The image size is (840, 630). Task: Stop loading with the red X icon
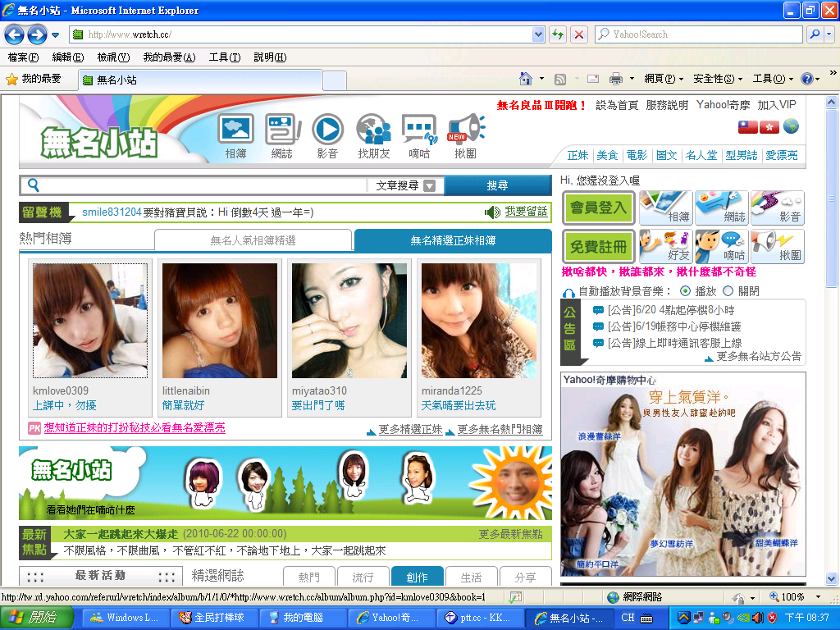click(x=579, y=34)
